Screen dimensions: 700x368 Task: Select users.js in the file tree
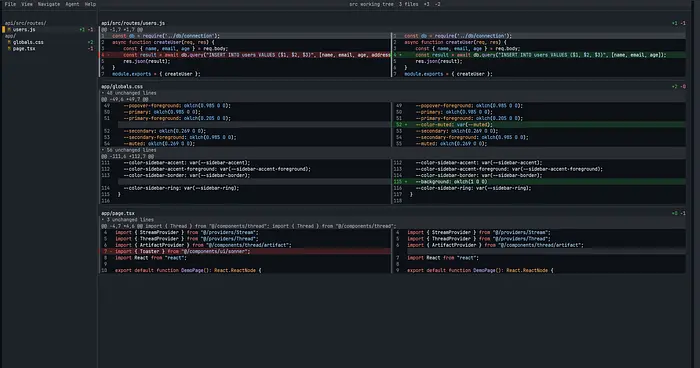[x=24, y=29]
